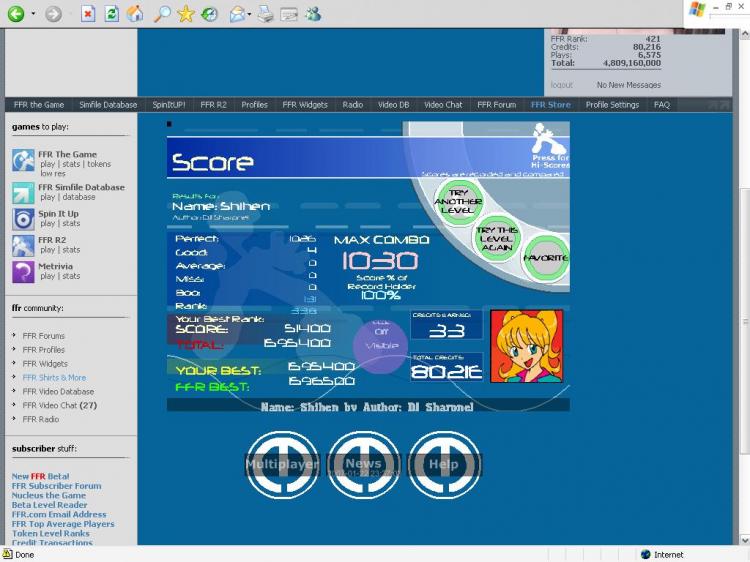Click the FFR Simfile Database sidebar icon
Screen dimensions: 750x562
click(x=23, y=193)
